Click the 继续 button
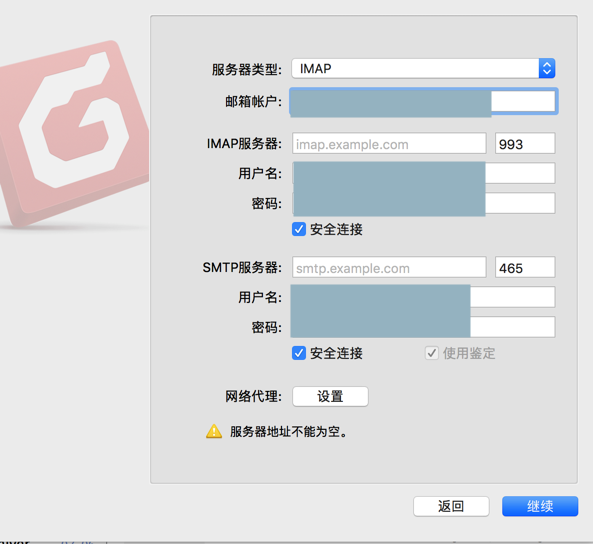This screenshot has width=593, height=544. [540, 506]
